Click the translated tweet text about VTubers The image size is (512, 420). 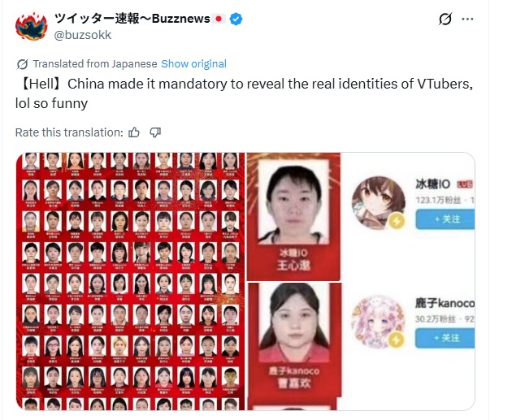pos(244,93)
